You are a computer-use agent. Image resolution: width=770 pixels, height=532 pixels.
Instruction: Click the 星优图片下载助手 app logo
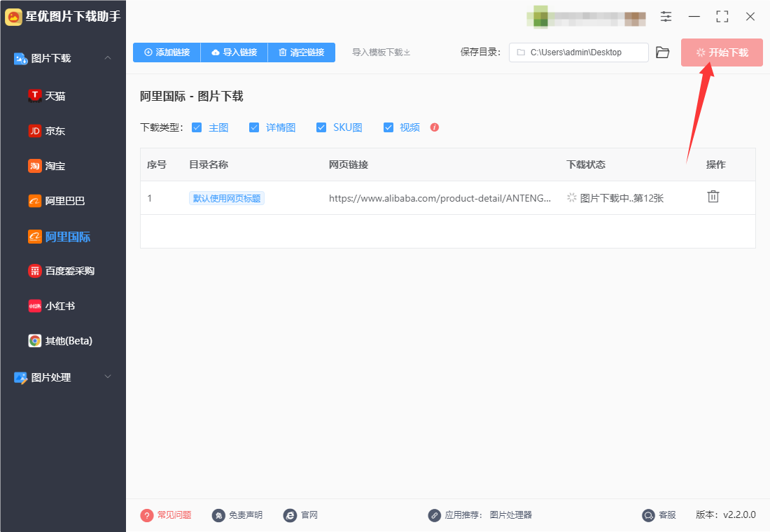pyautogui.click(x=14, y=17)
